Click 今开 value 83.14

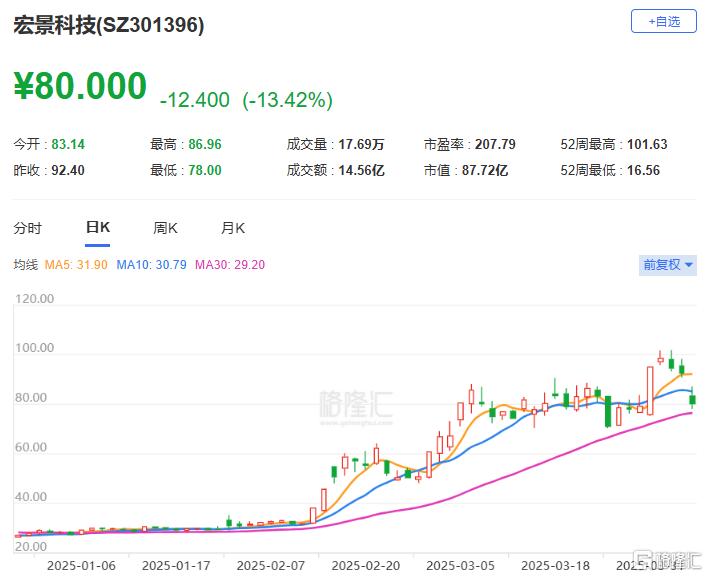[x=68, y=144]
